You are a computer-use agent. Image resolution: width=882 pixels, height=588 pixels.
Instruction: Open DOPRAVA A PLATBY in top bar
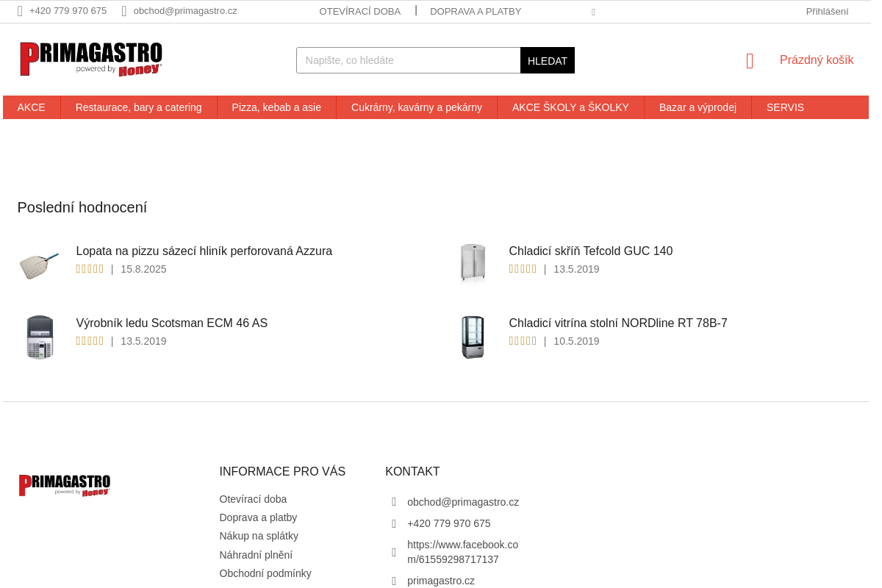pyautogui.click(x=476, y=12)
